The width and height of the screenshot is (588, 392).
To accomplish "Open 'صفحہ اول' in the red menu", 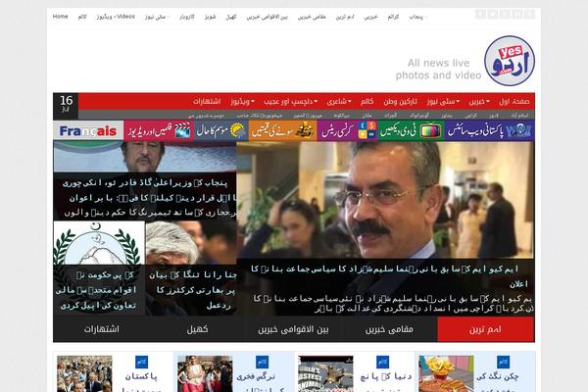I will tap(514, 102).
